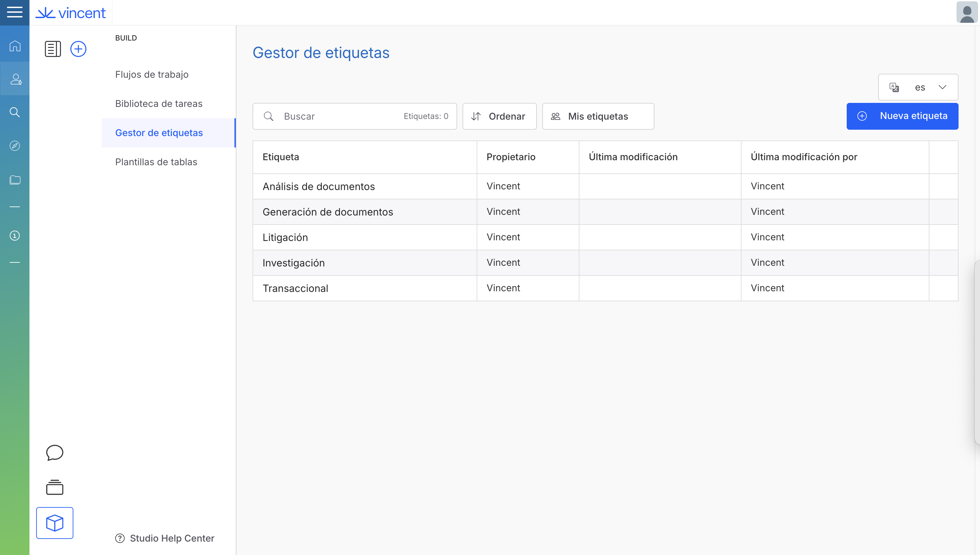Open the folder icon in sidebar
The width and height of the screenshot is (980, 555).
click(15, 180)
